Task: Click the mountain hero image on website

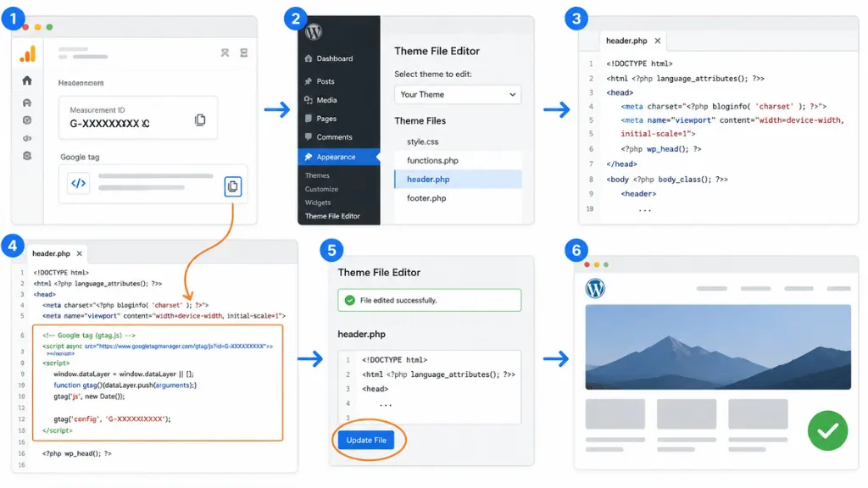Action: 718,347
